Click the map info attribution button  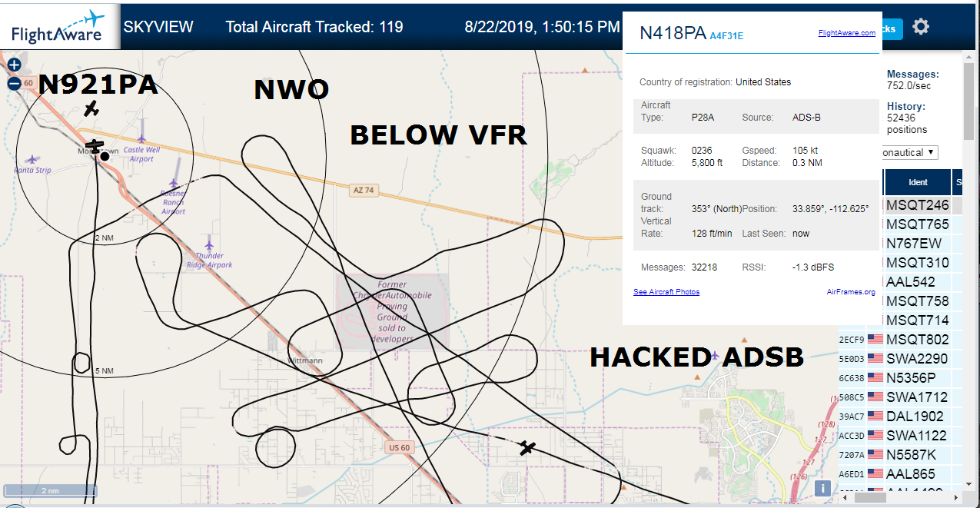tap(822, 487)
